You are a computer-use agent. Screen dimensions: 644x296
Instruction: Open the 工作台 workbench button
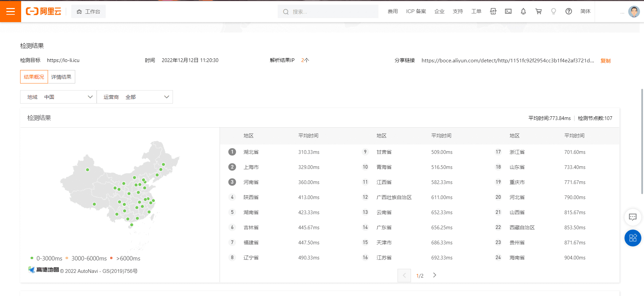click(x=88, y=11)
